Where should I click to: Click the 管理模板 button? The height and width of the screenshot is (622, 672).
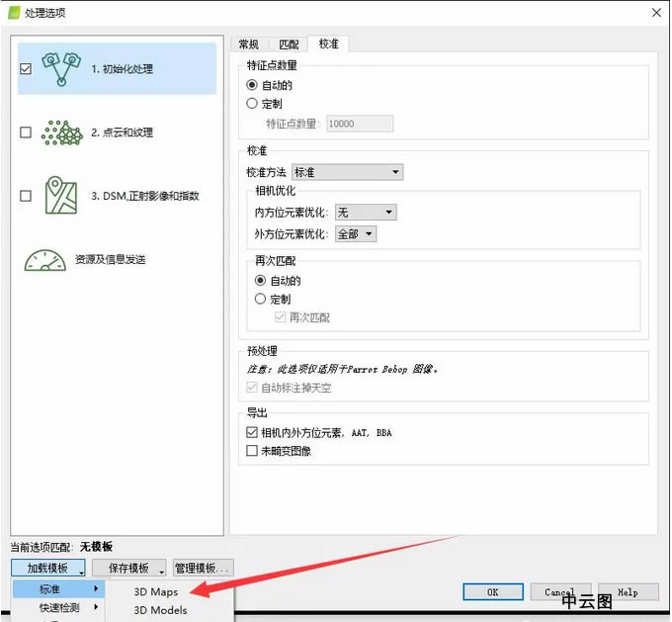click(x=204, y=568)
